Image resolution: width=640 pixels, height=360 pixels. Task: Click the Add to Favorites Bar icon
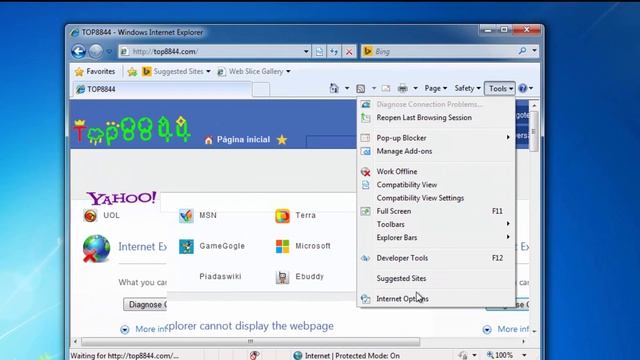132,72
